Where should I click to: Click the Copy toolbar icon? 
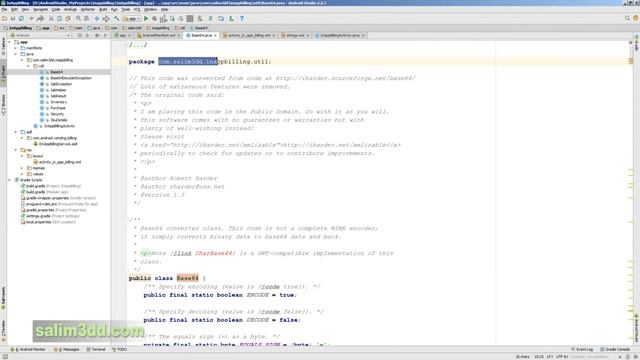tap(60, 18)
